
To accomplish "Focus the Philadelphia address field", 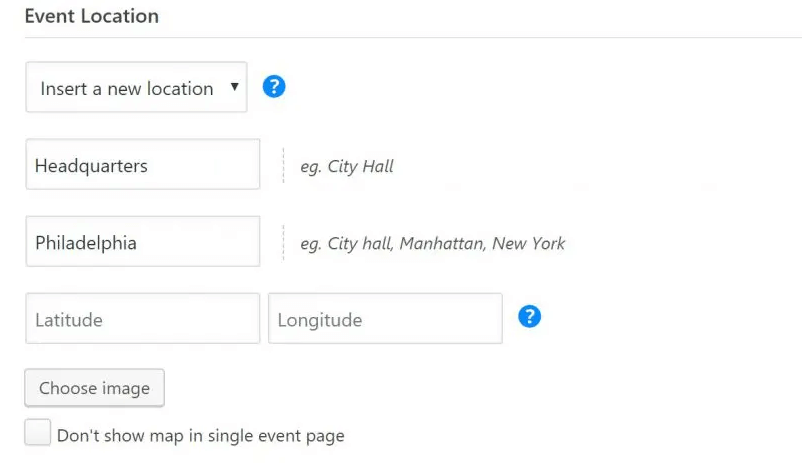I will [143, 241].
